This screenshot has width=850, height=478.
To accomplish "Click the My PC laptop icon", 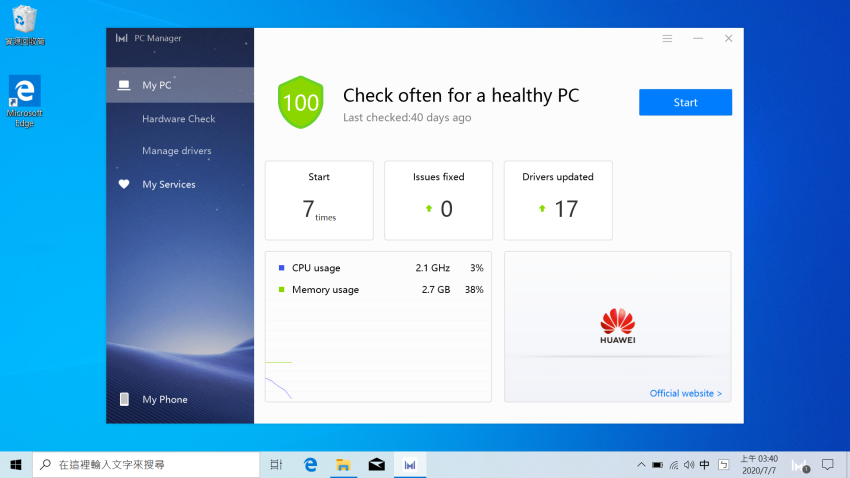I will (x=124, y=85).
